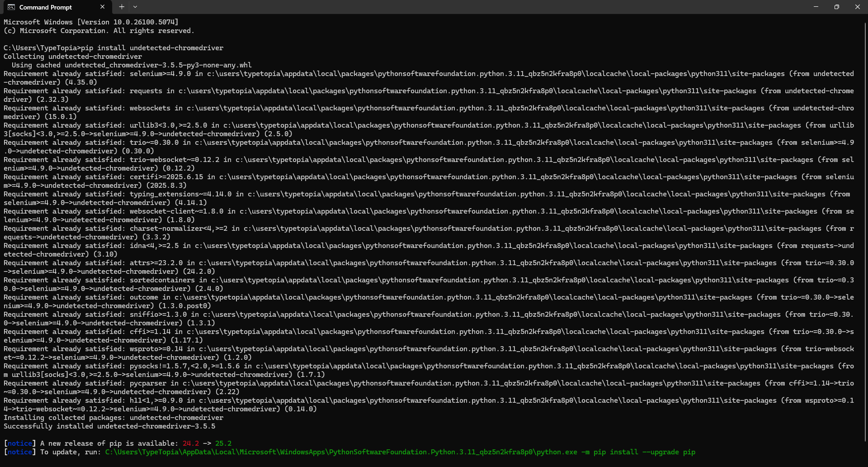Viewport: 868px width, 467px height.
Task: Click the green pip version 25.2
Action: [x=223, y=443]
